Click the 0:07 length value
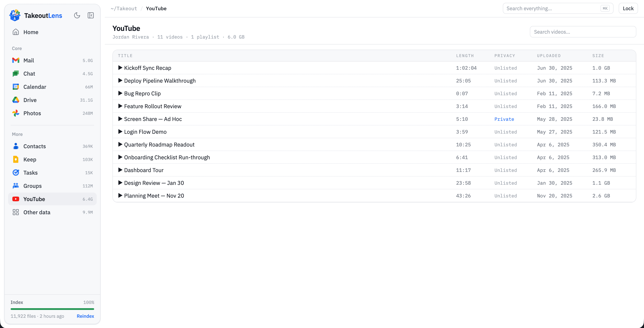The width and height of the screenshot is (644, 328). 462,94
